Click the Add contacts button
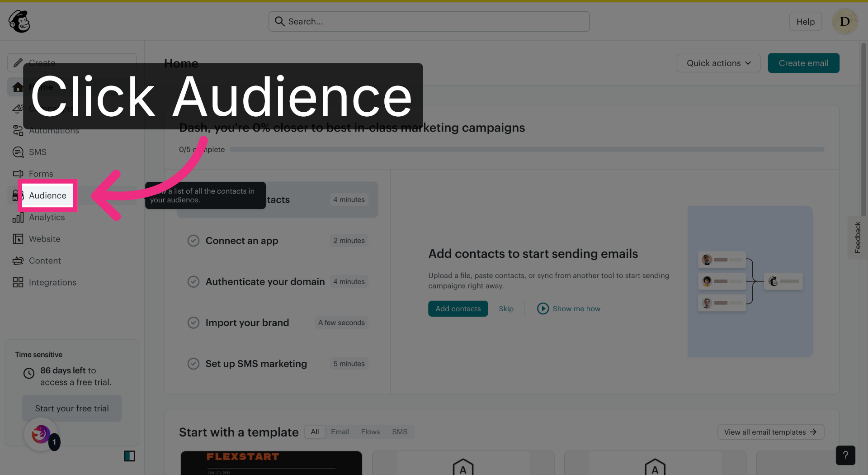This screenshot has width=868, height=475. point(458,309)
